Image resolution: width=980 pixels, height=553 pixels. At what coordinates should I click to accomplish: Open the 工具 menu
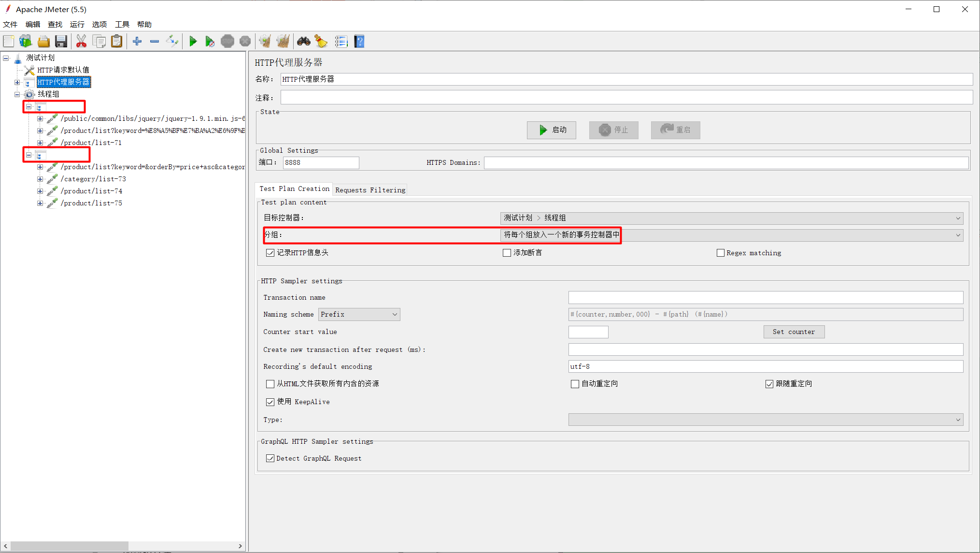coord(122,25)
